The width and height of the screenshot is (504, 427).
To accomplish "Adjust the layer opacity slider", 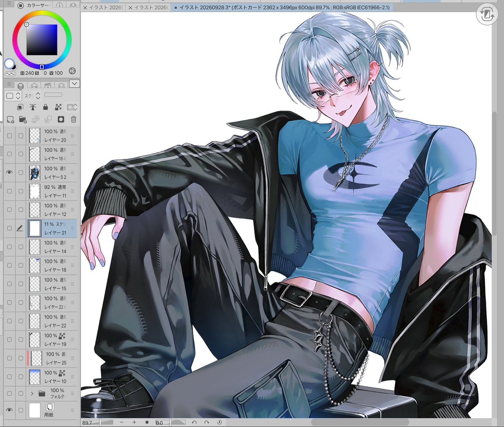I will tap(53, 95).
